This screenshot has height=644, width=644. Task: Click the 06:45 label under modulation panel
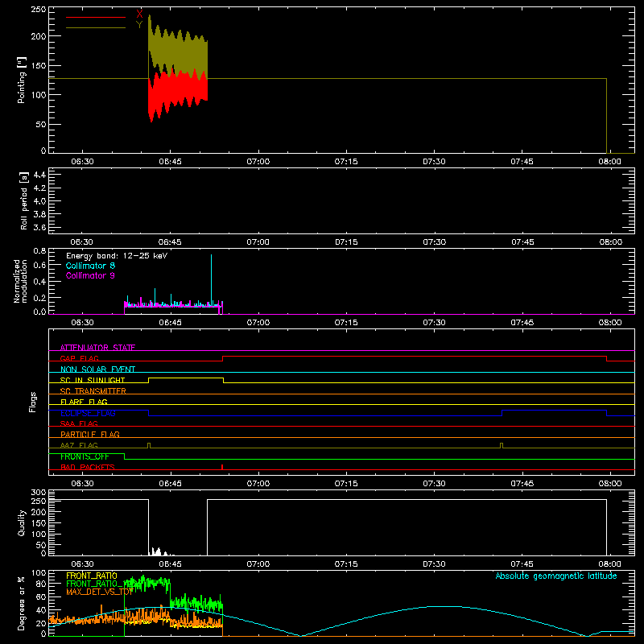(x=170, y=323)
